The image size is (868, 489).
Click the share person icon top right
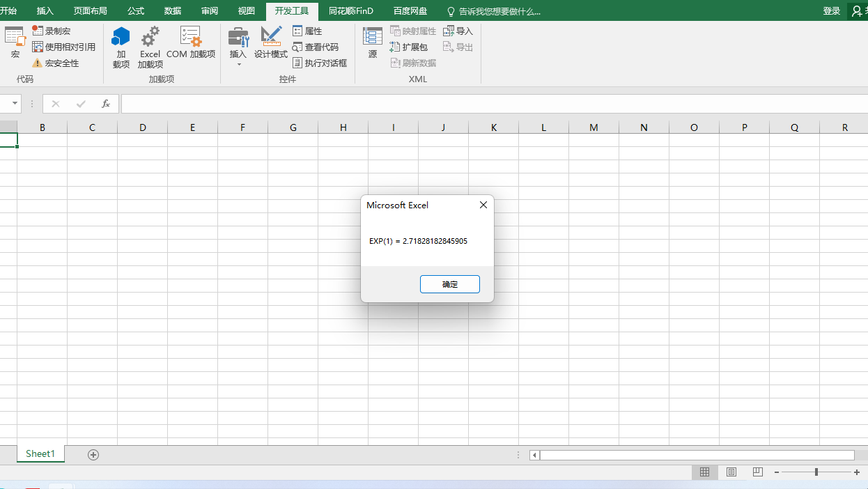click(858, 11)
